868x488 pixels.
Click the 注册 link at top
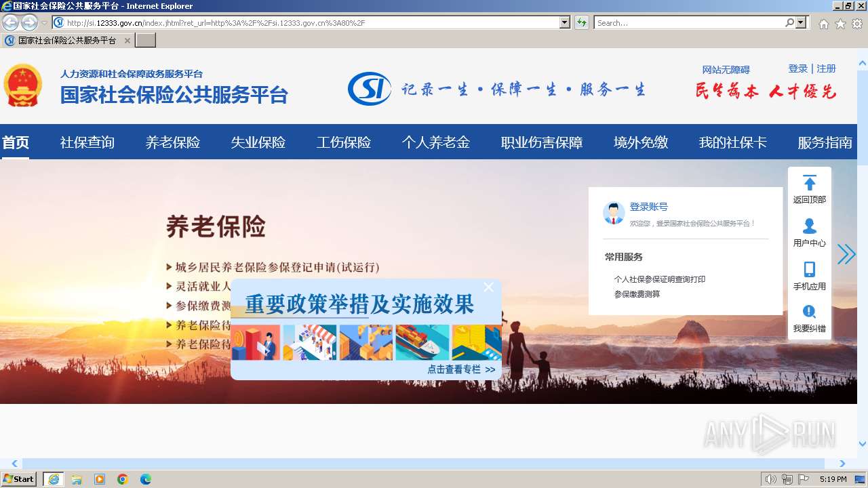(826, 68)
